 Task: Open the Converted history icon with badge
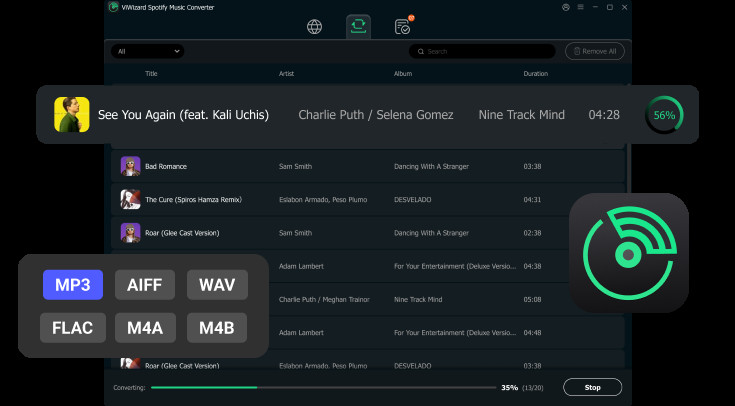(403, 26)
